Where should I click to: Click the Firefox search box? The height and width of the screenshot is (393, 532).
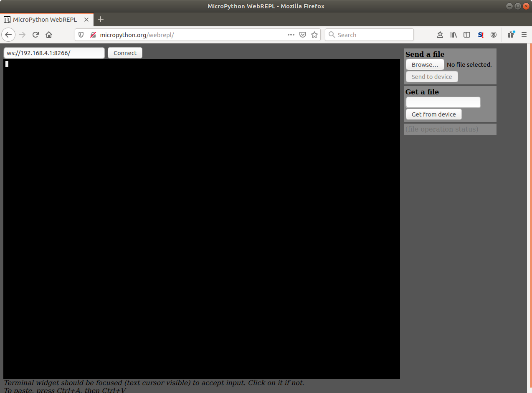(x=369, y=35)
